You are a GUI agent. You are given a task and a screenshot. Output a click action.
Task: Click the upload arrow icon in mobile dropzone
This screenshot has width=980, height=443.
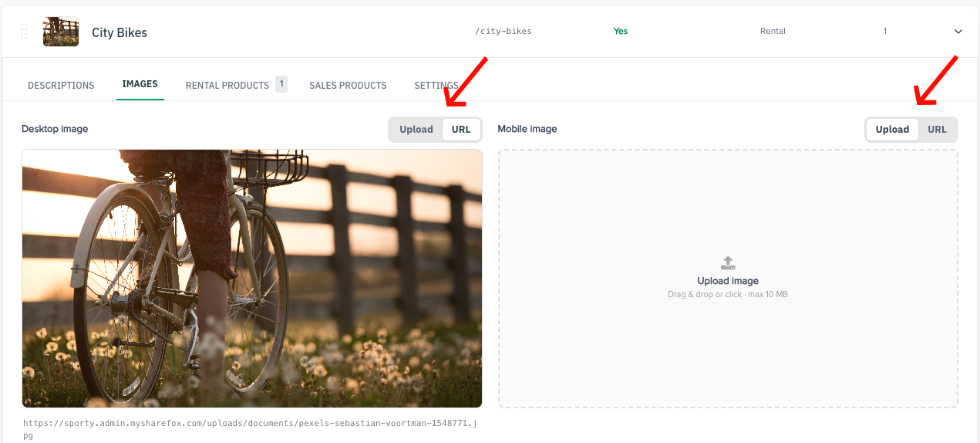(728, 263)
